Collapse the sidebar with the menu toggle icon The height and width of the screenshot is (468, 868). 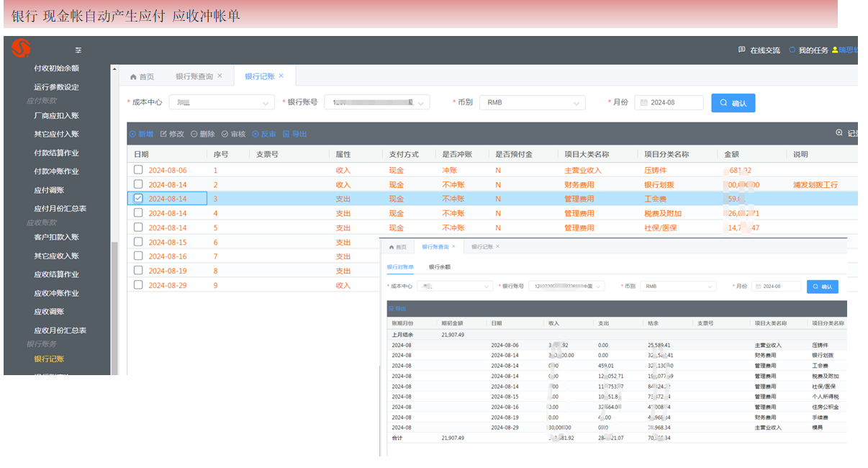click(x=78, y=50)
